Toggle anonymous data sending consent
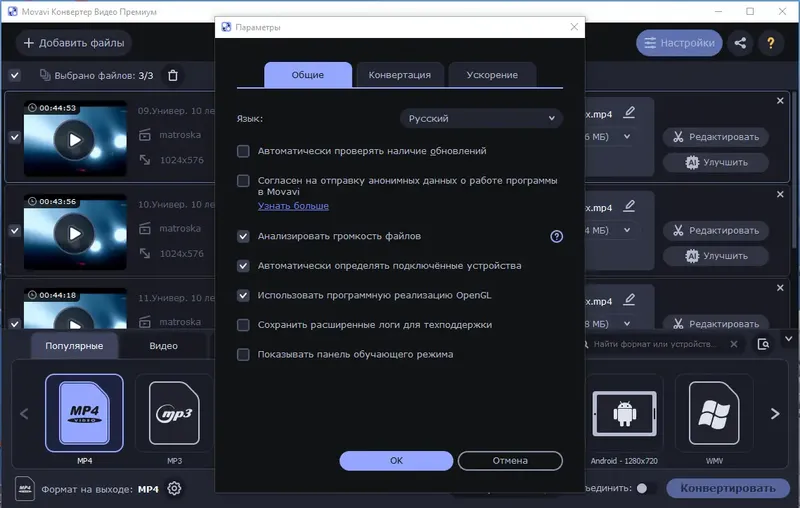Viewport: 800px width, 508px height. click(243, 181)
